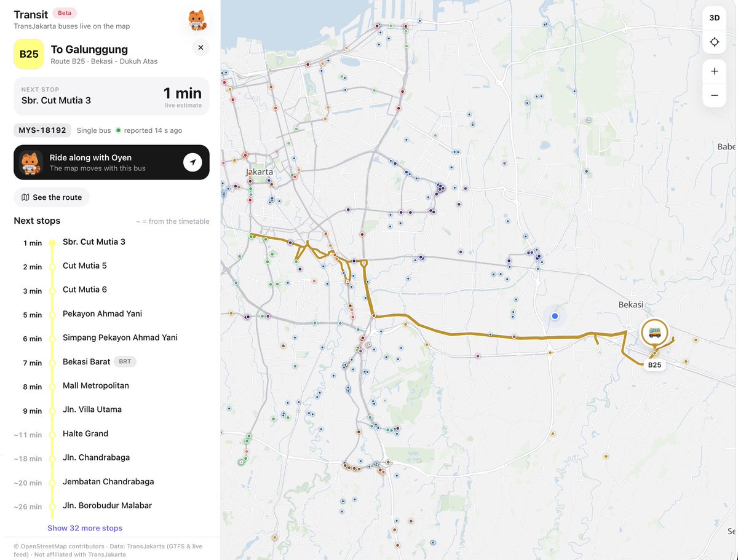Select the B25 bus marker on map
This screenshot has height=560, width=738.
coord(654,333)
